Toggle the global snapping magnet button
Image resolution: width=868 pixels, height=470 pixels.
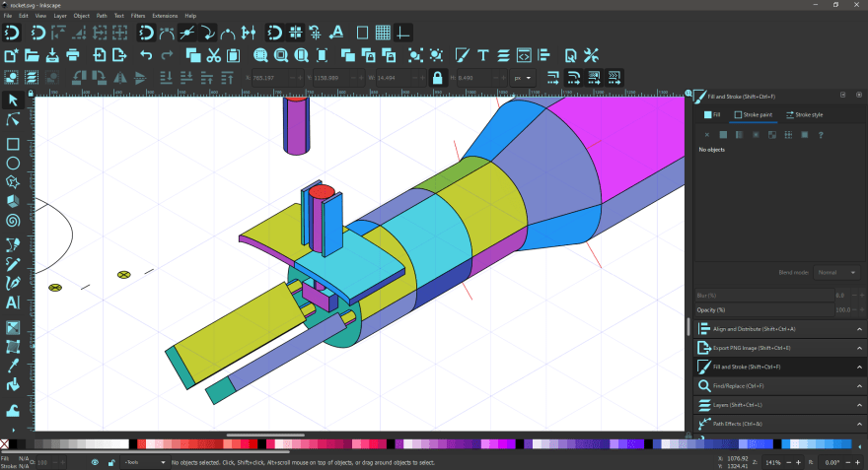[x=12, y=33]
